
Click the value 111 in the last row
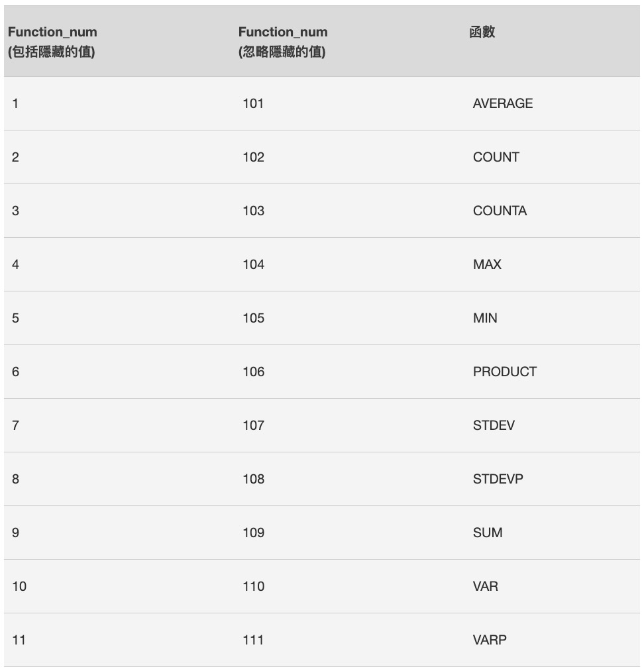point(253,640)
